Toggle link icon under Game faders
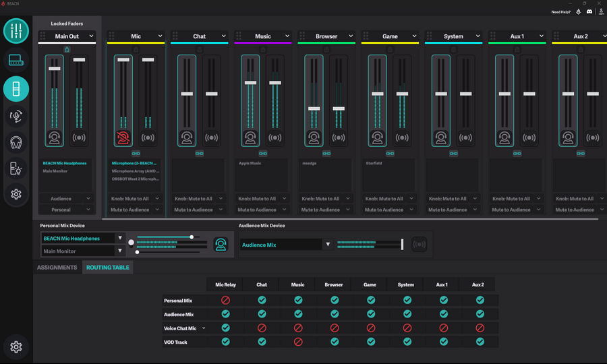This screenshot has width=607, height=364. point(390,154)
